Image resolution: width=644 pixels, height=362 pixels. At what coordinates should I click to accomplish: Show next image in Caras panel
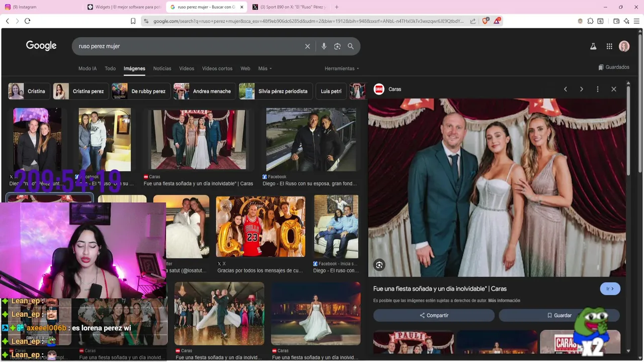coord(582,89)
